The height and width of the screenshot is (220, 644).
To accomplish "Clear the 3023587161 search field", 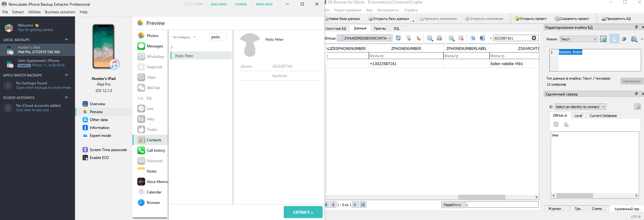I will pyautogui.click(x=534, y=38).
